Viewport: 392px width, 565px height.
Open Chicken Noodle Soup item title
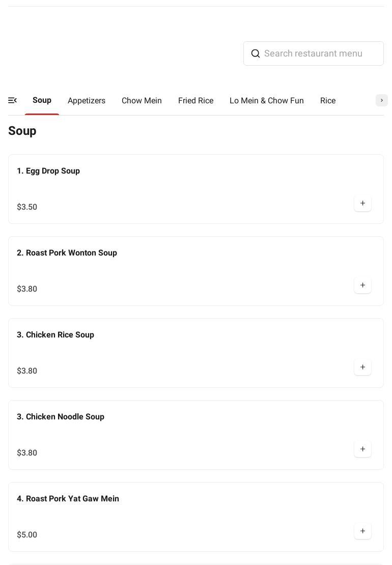[x=61, y=417]
